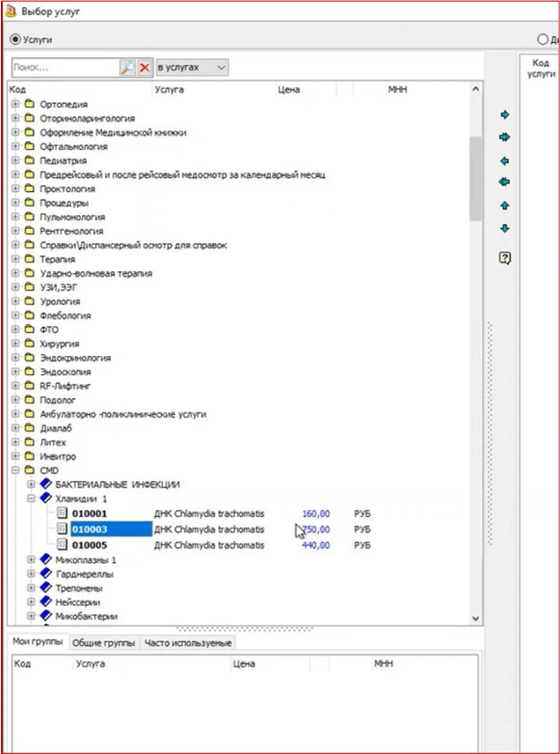Click the double left arrow remove-all icon
This screenshot has height=754, width=560.
[505, 182]
